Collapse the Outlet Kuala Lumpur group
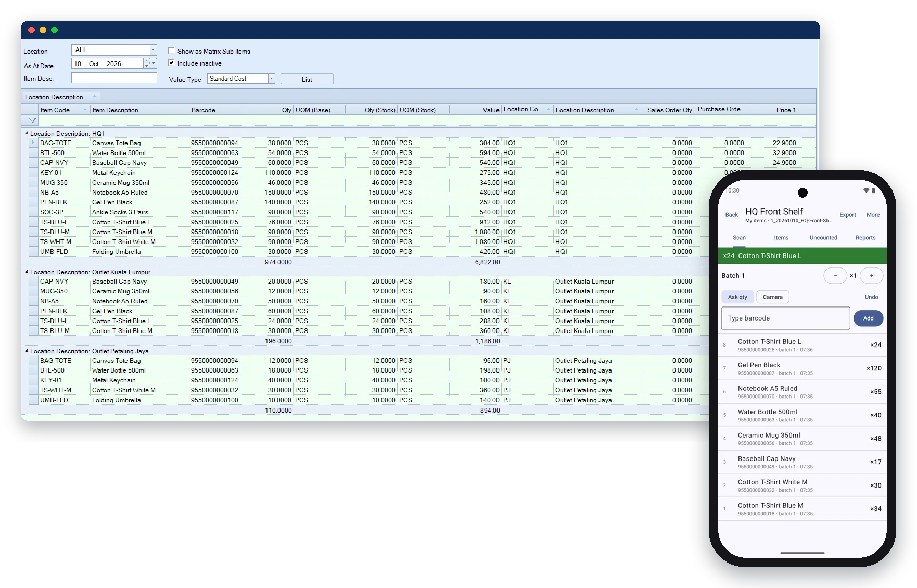 tap(27, 272)
